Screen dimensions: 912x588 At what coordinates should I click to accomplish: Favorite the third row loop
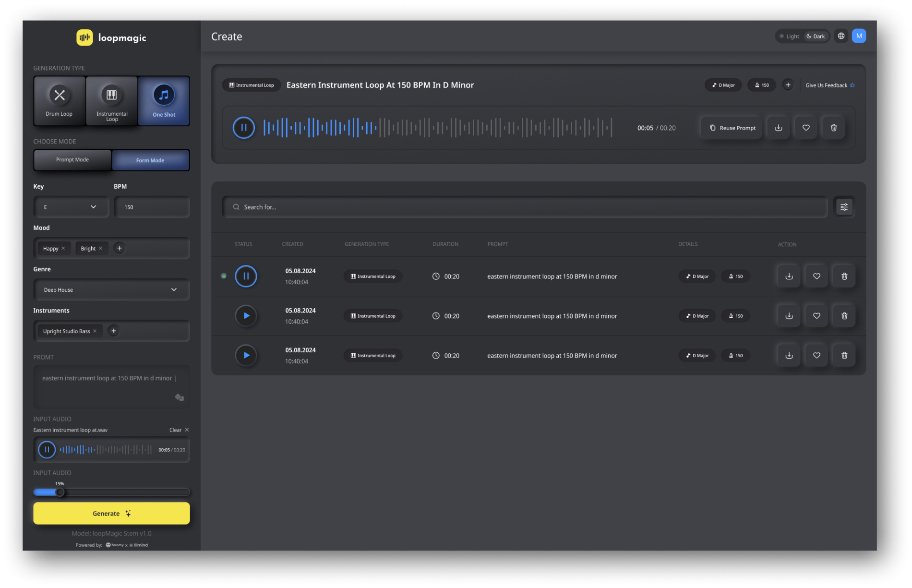point(816,355)
